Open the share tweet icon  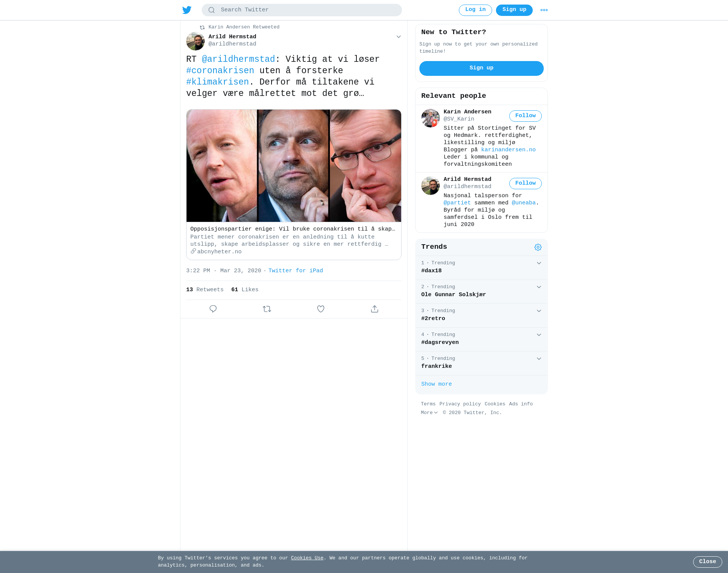coord(375,309)
